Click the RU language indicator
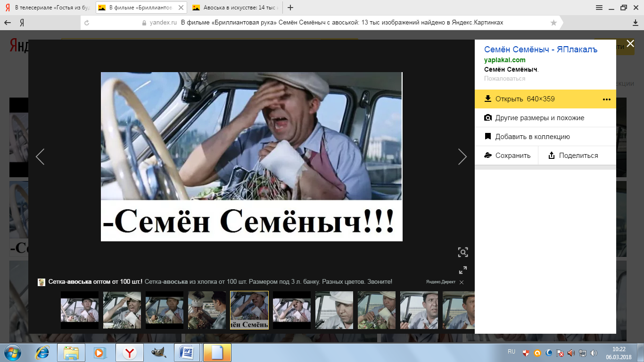 click(x=512, y=352)
